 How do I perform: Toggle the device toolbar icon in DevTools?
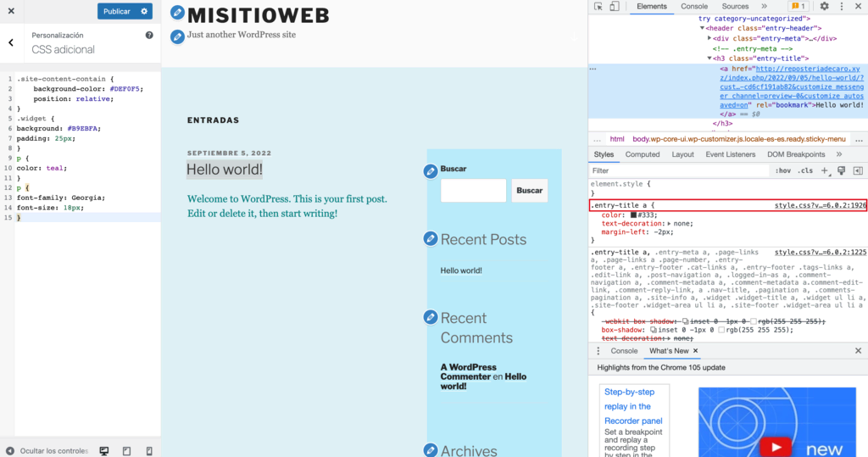(x=615, y=7)
